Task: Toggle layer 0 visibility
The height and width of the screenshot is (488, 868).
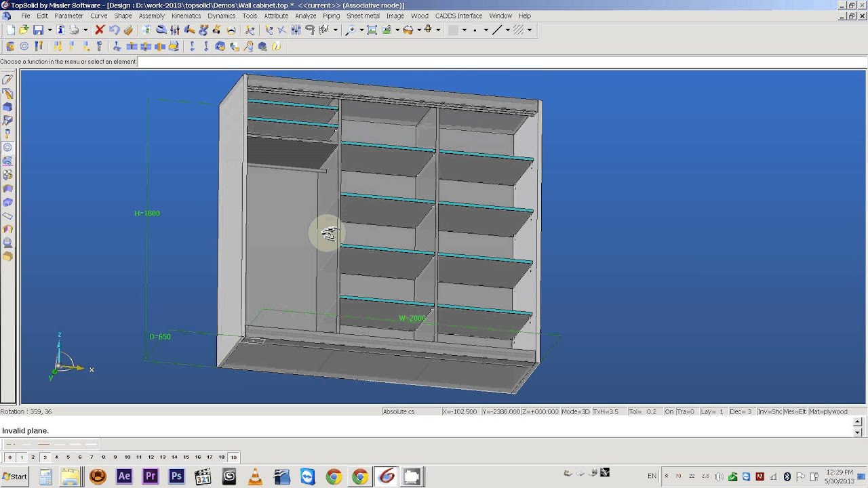Action: (x=9, y=457)
